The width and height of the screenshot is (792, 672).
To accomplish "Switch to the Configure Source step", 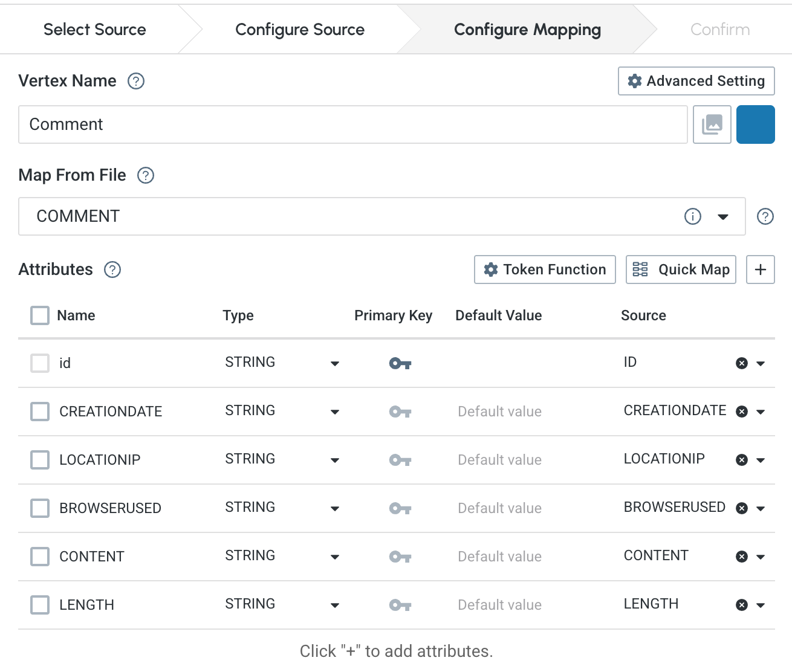I will tap(300, 29).
